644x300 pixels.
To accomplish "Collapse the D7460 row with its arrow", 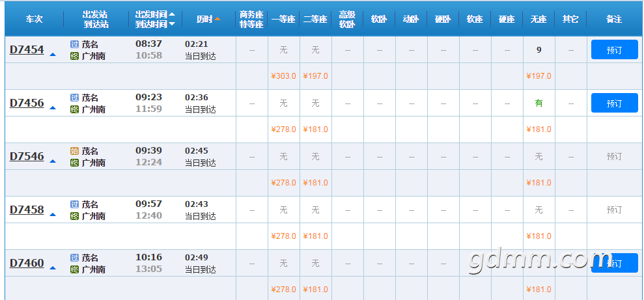I will tap(53, 268).
